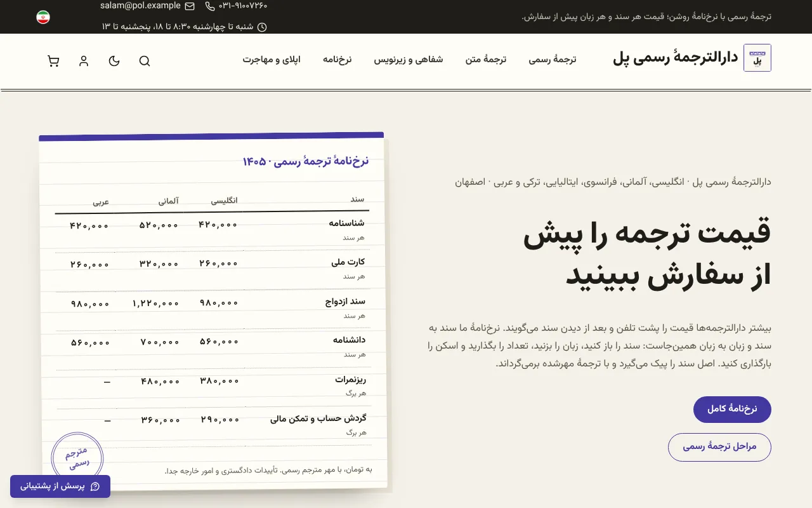This screenshot has width=812, height=508.
Task: Click the قیمت ترجمه را پیش heading
Action: click(646, 234)
